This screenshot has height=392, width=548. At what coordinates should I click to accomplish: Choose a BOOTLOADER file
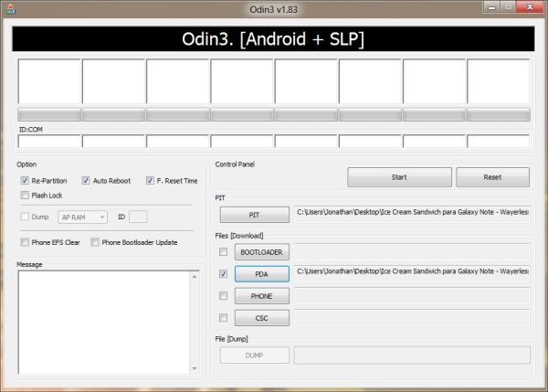click(x=262, y=252)
